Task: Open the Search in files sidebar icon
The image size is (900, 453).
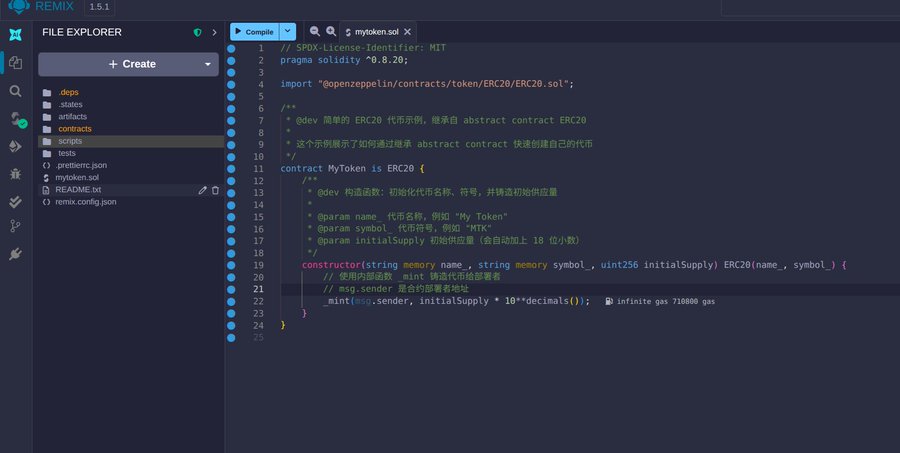Action: (x=15, y=91)
